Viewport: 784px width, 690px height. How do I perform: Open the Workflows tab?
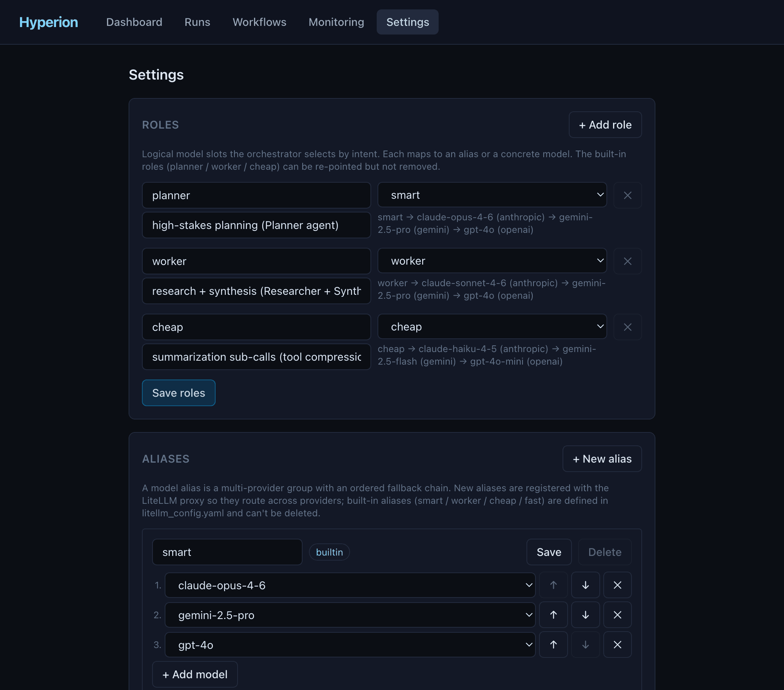259,22
